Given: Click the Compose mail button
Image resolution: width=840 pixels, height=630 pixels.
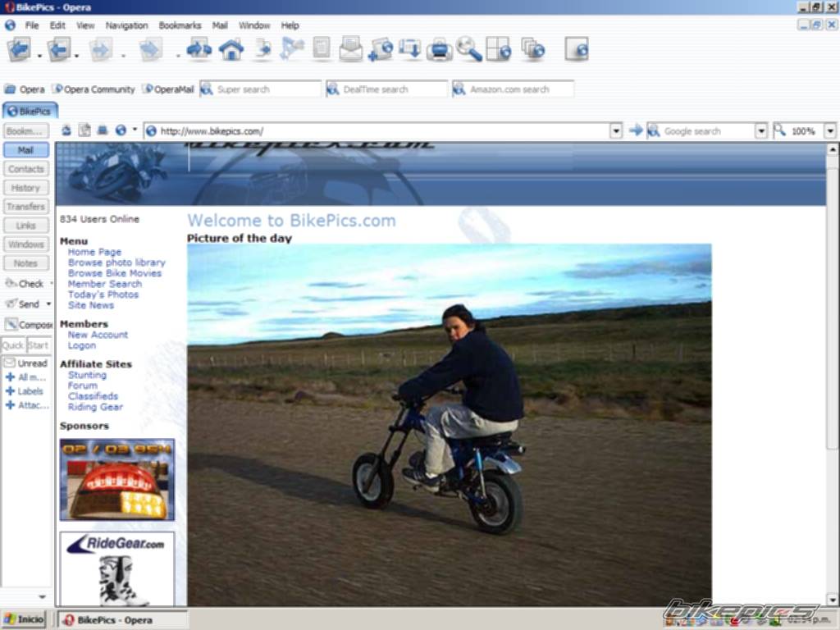Looking at the screenshot, I should 28,324.
